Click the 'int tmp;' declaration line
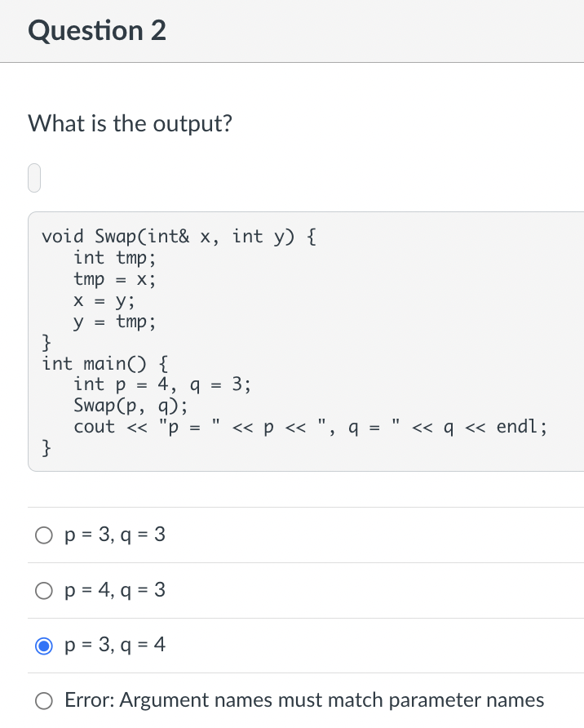This screenshot has width=584, height=728. [x=105, y=257]
